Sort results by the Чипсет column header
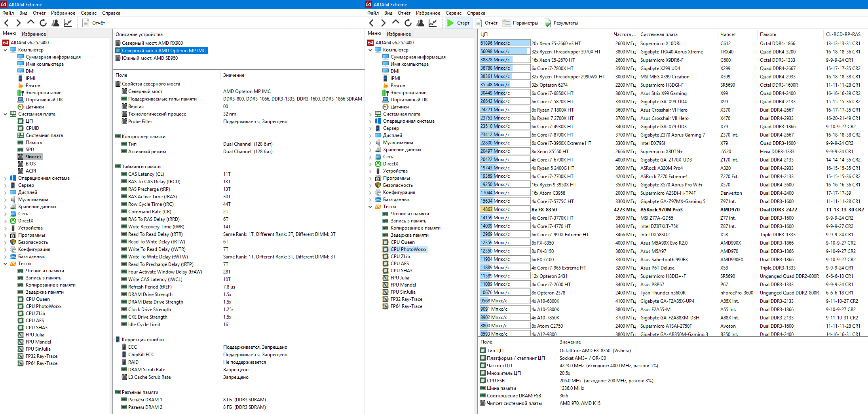Image resolution: width=868 pixels, height=414 pixels. click(x=737, y=34)
